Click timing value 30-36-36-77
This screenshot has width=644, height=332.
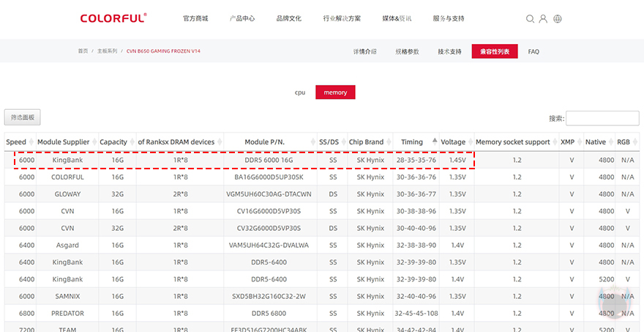(416, 193)
